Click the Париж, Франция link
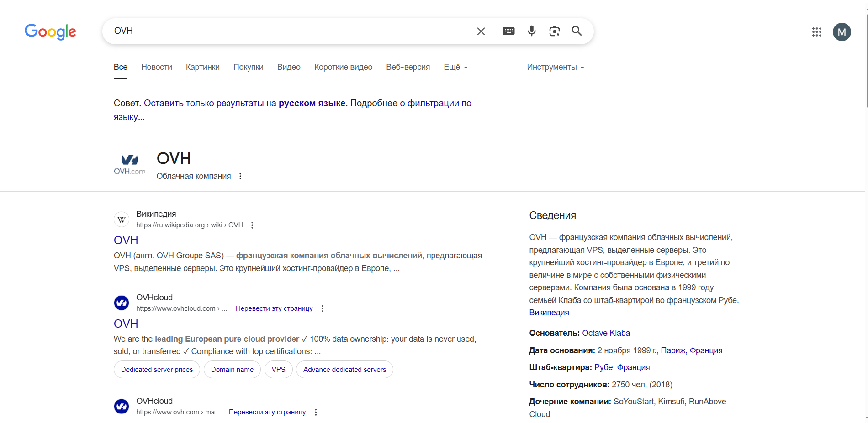The width and height of the screenshot is (868, 423). pos(692,350)
